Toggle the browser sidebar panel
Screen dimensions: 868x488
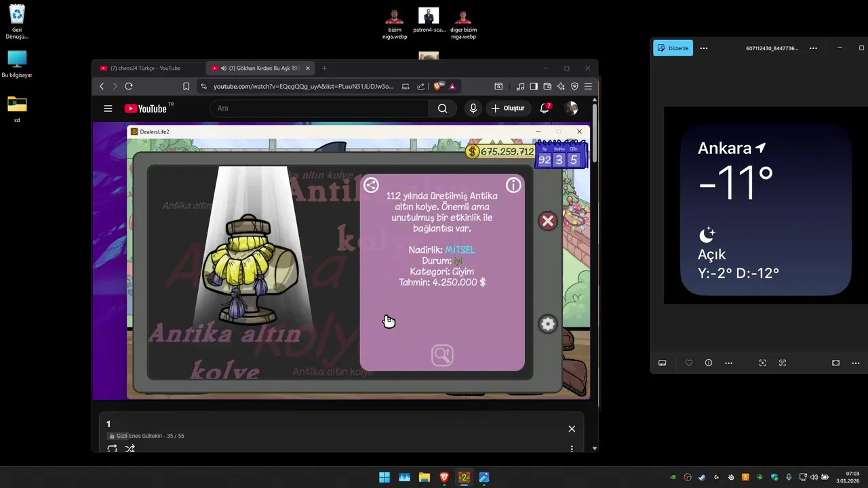click(x=534, y=86)
